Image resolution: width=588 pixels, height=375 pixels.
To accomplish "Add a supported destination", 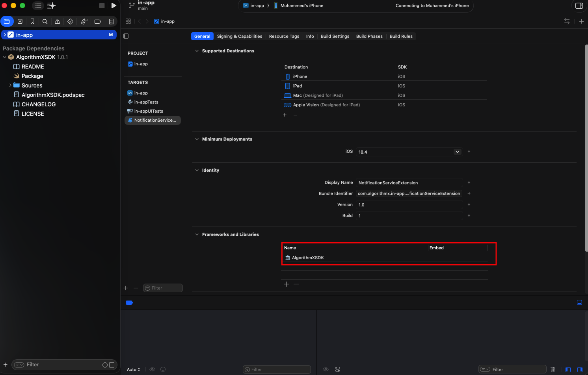I will (285, 115).
